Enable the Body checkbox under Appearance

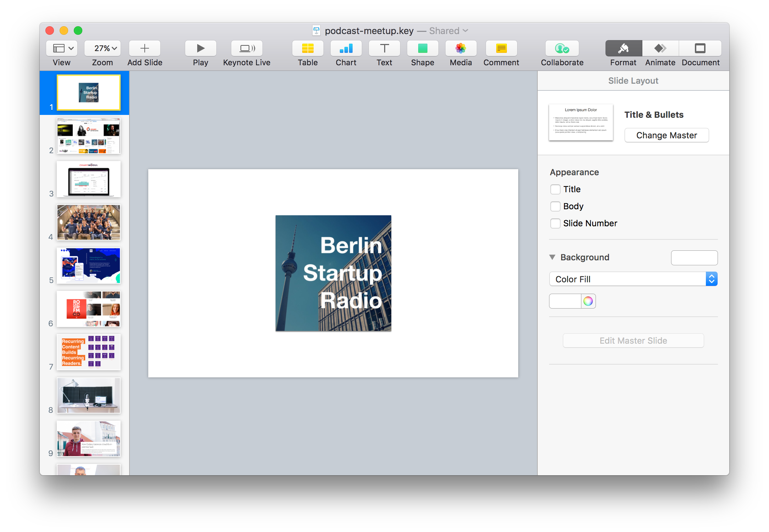point(555,206)
